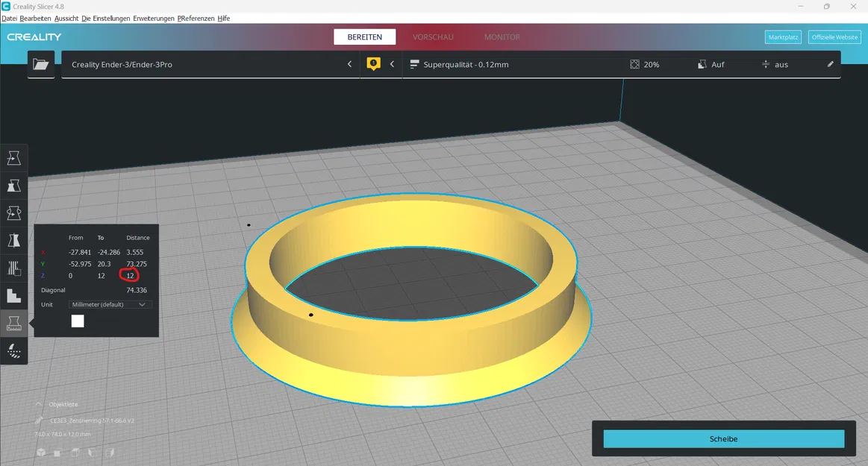Collapse the Creality Ender-3 printer panel
Image resolution: width=868 pixels, height=466 pixels.
pyautogui.click(x=349, y=64)
